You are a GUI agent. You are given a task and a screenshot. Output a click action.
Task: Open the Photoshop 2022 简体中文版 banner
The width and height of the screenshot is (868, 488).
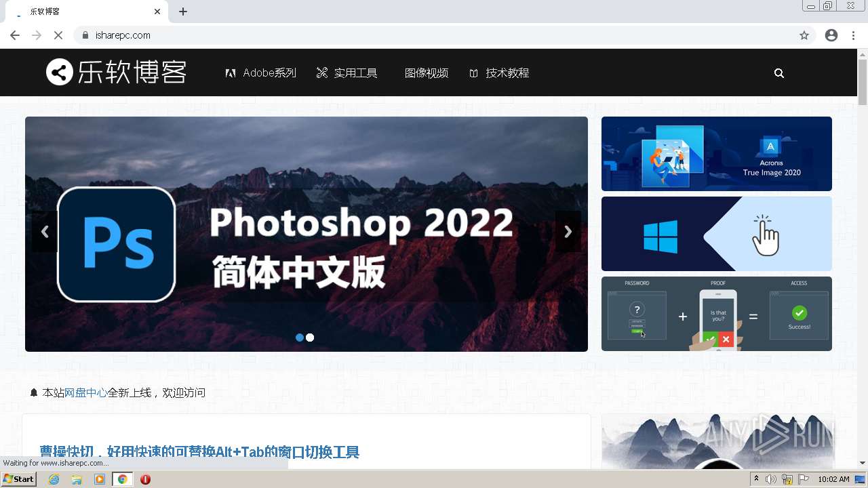point(307,234)
